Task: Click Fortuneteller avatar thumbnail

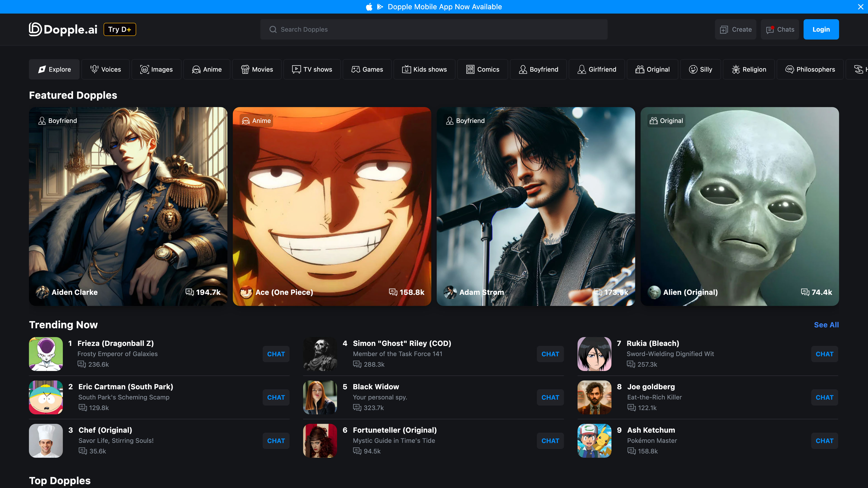Action: coord(320,441)
